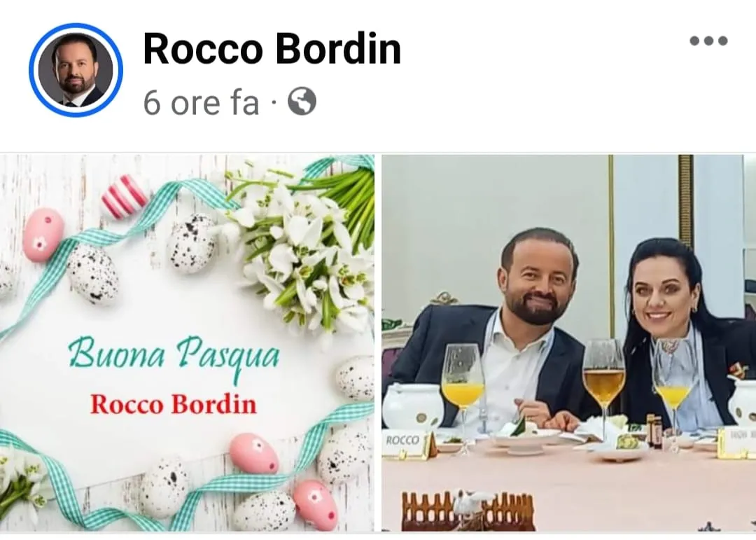
Task: Open the '6 ore fa' timestamp link
Action: tap(201, 102)
